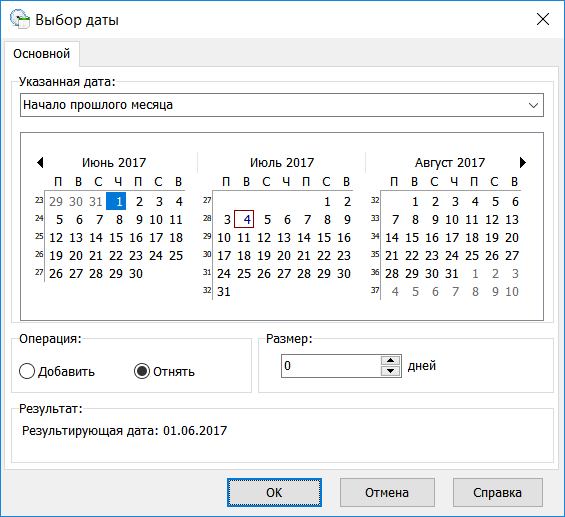
Task: Select 17 August 2017 in calendar
Action: (451, 237)
